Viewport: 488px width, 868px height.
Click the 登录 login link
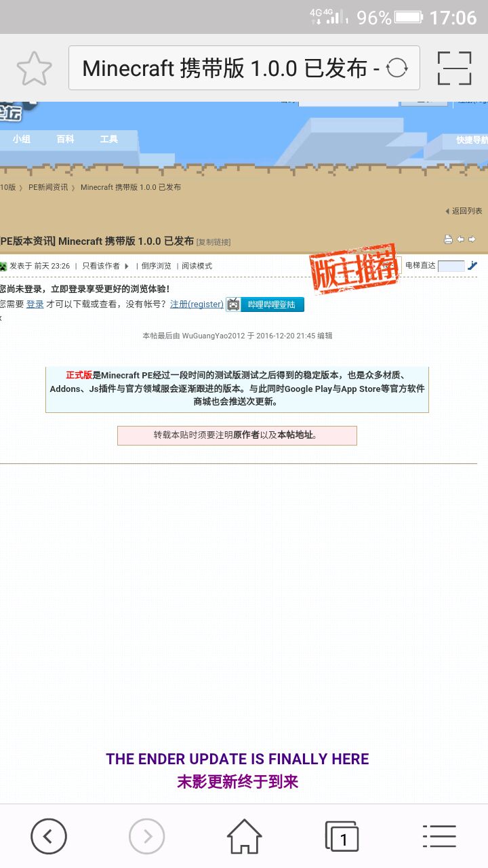[35, 304]
